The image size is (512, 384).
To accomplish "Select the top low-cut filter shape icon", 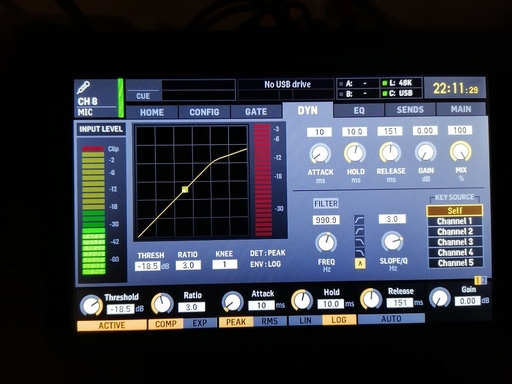I will click(359, 220).
